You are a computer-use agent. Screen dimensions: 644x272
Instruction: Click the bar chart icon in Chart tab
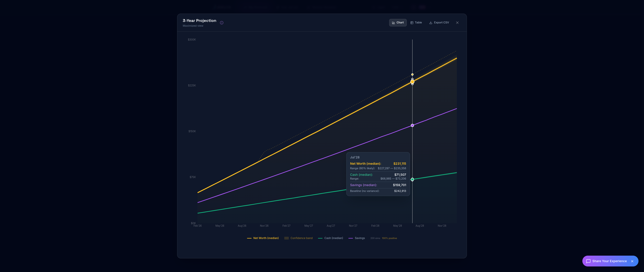pos(393,23)
